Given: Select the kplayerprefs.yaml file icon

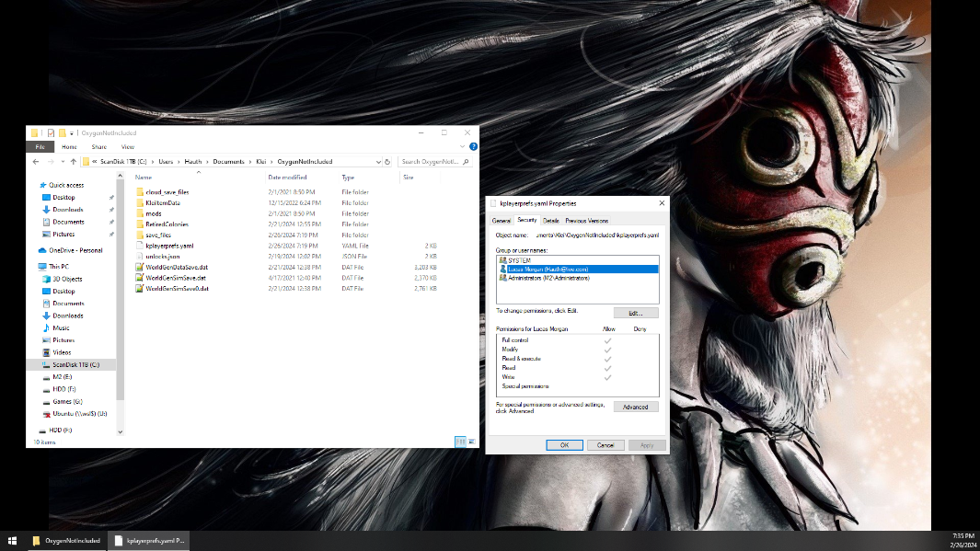Looking at the screenshot, I should [140, 246].
